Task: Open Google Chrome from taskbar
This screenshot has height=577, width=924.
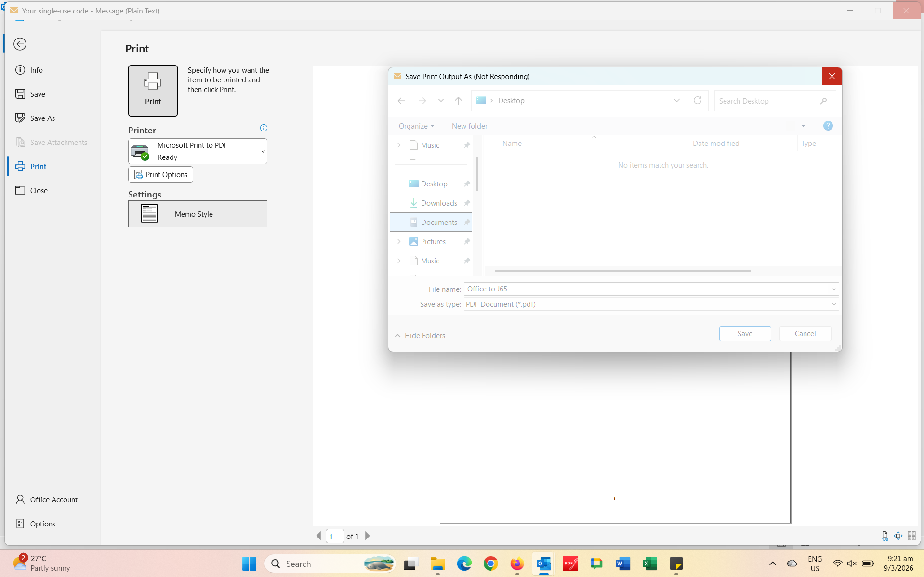Action: 490,564
